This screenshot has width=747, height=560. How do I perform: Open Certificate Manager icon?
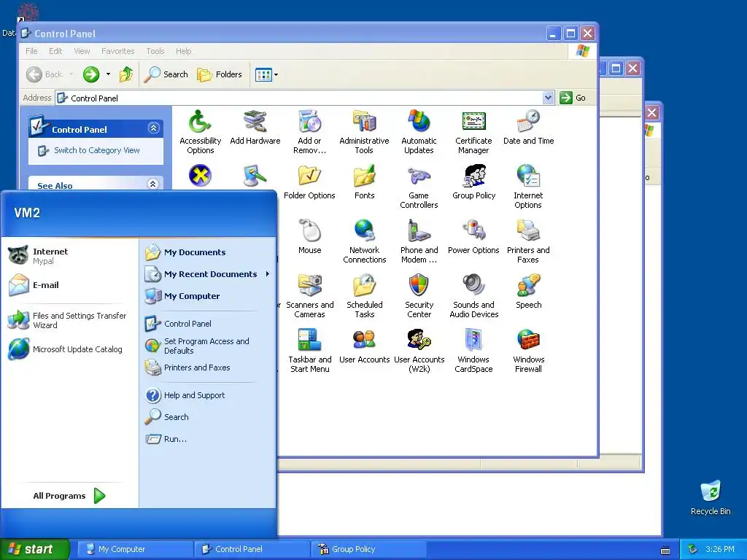[473, 132]
